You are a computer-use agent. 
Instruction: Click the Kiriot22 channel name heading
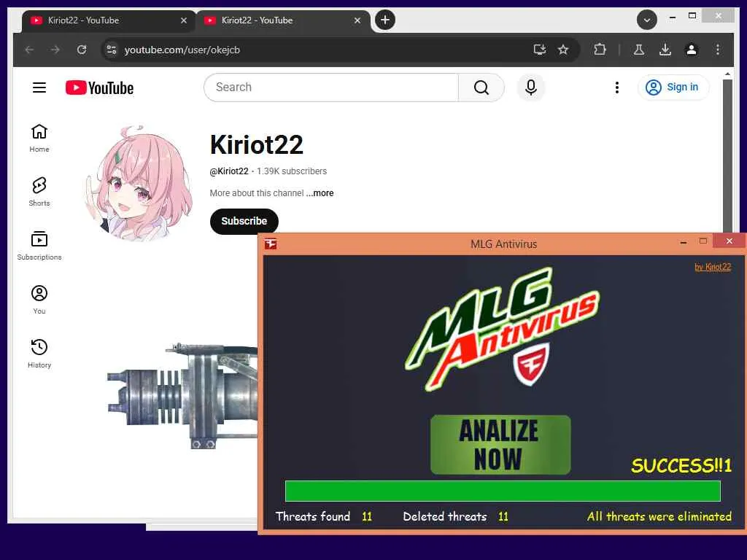pos(256,144)
